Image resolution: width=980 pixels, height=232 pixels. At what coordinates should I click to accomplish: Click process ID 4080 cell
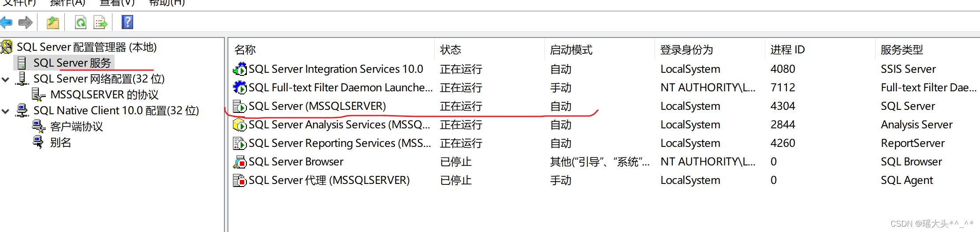(x=783, y=69)
